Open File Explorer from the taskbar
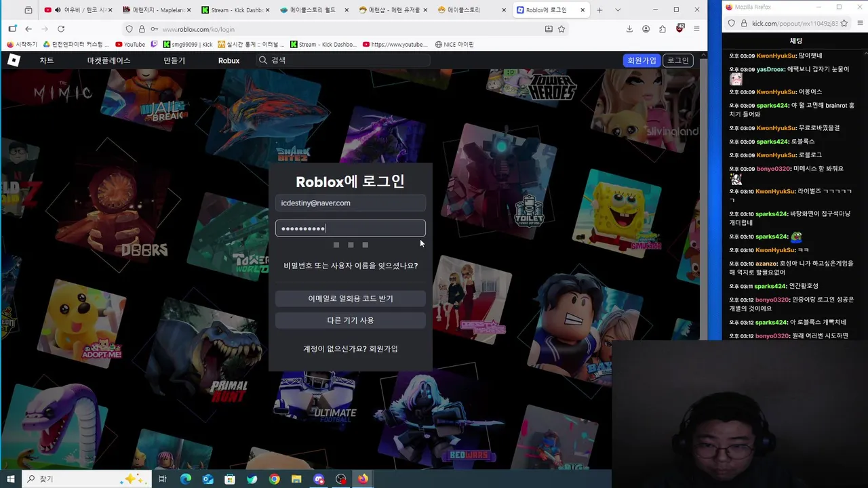 point(296,479)
